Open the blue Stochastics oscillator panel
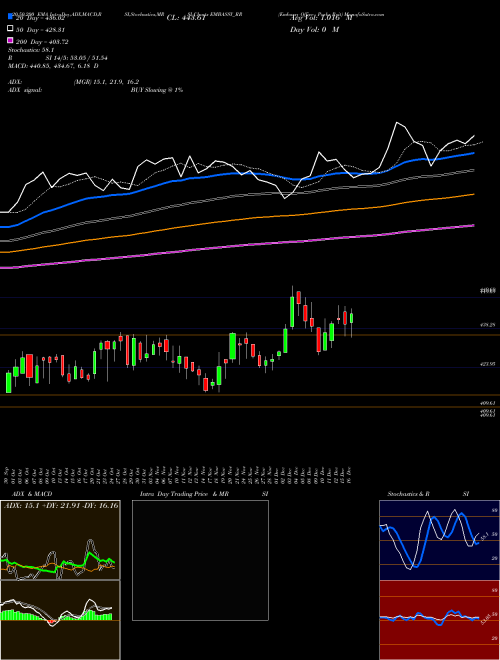The width and height of the screenshot is (500, 660). [439, 540]
